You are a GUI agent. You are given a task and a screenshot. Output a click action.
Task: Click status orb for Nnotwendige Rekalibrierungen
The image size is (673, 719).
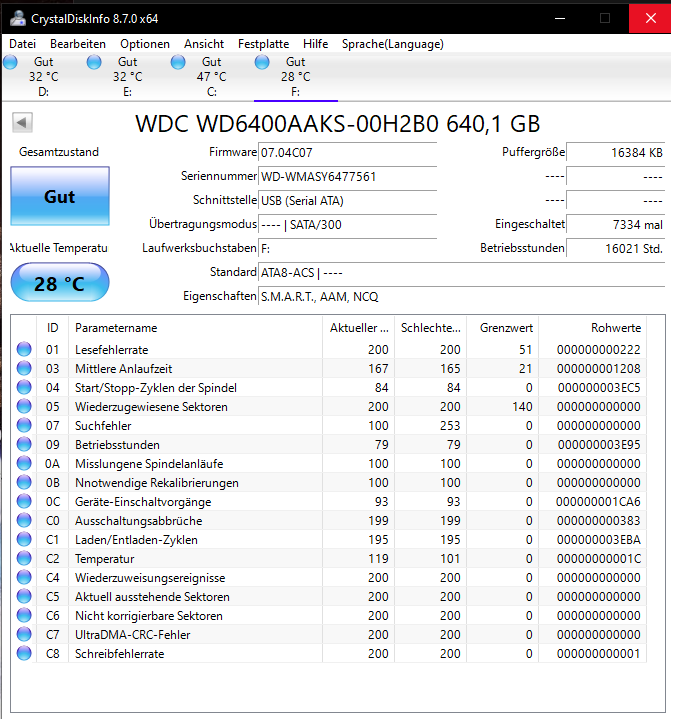click(24, 482)
